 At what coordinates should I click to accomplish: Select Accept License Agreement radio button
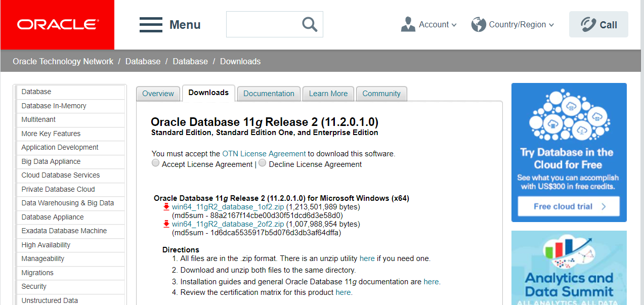click(156, 163)
